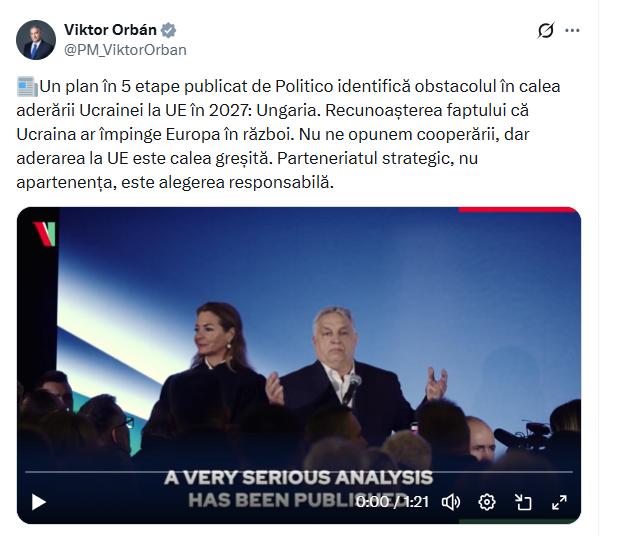
Task: Open the three-dot more options menu
Action: coord(572,30)
